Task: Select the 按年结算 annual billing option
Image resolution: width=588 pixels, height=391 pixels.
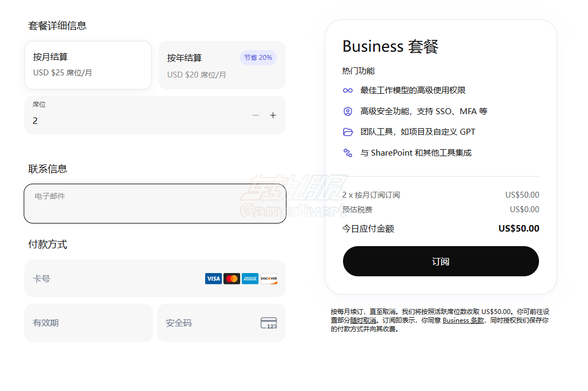Action: click(222, 65)
